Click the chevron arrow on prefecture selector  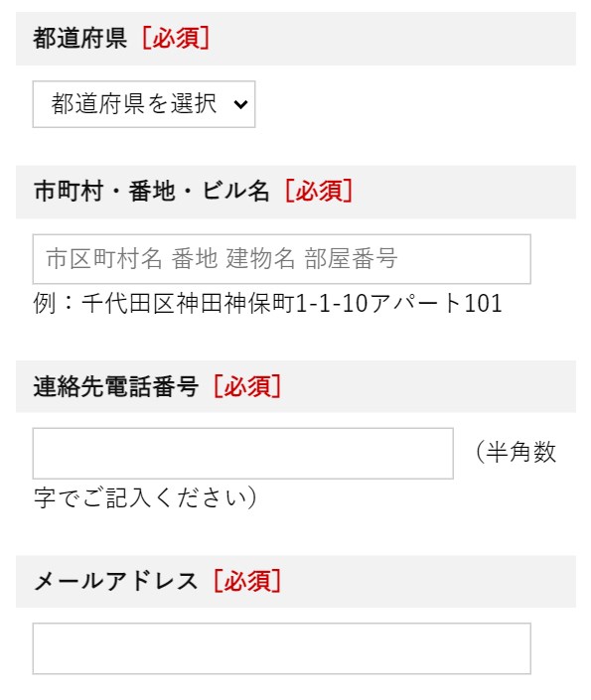240,104
